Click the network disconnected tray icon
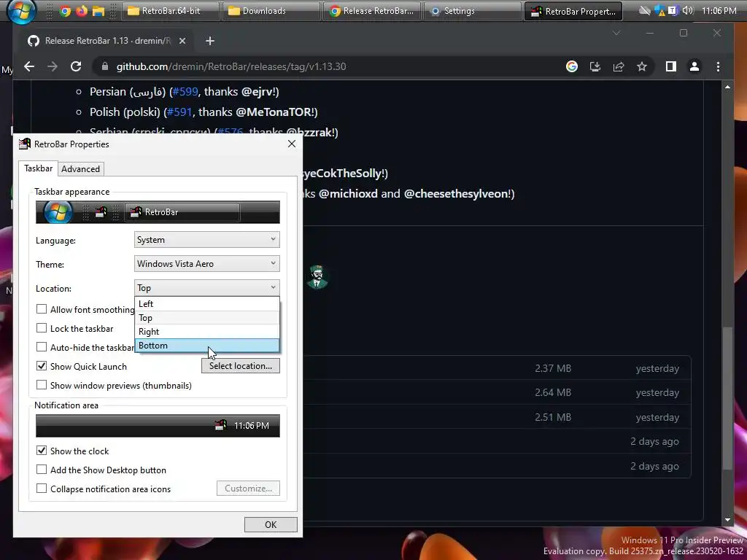 (x=645, y=10)
